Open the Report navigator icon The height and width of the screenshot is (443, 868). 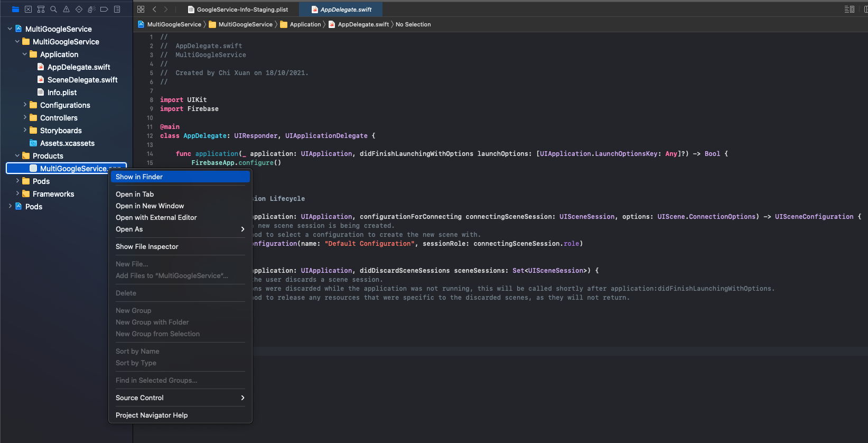pos(117,9)
